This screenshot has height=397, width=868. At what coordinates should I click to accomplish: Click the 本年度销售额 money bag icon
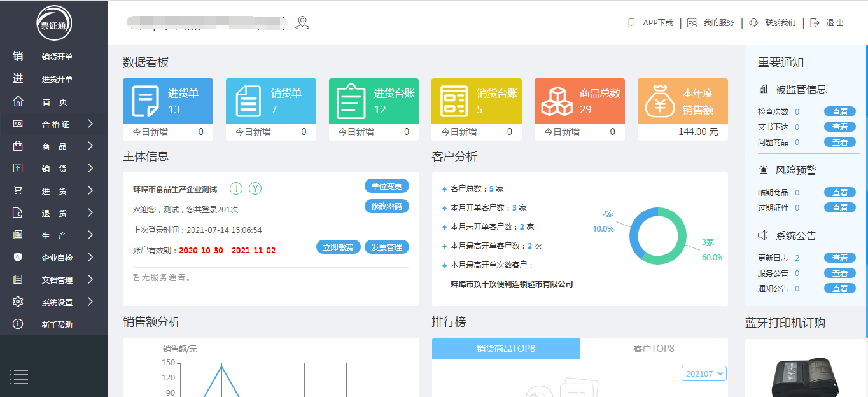point(661,101)
